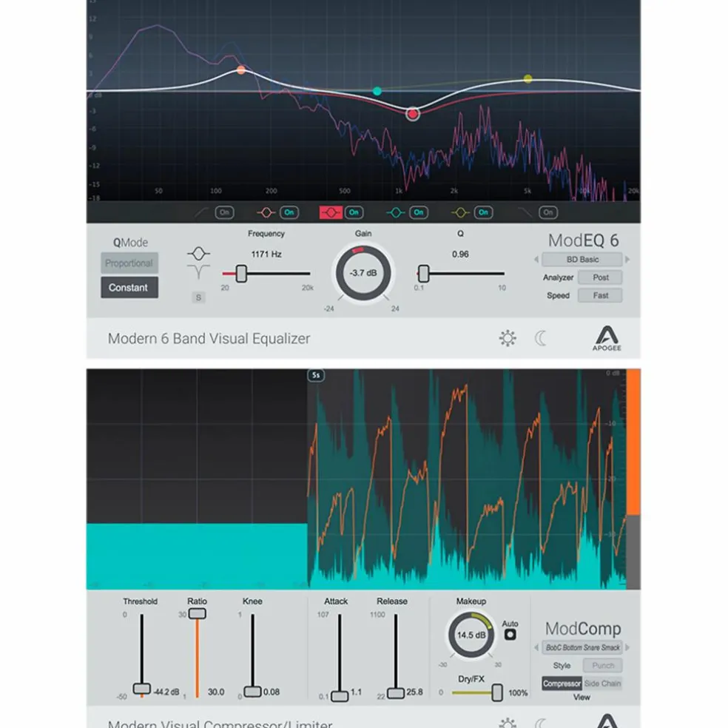Select the yellow bell band icon
728x728 pixels.
461,212
